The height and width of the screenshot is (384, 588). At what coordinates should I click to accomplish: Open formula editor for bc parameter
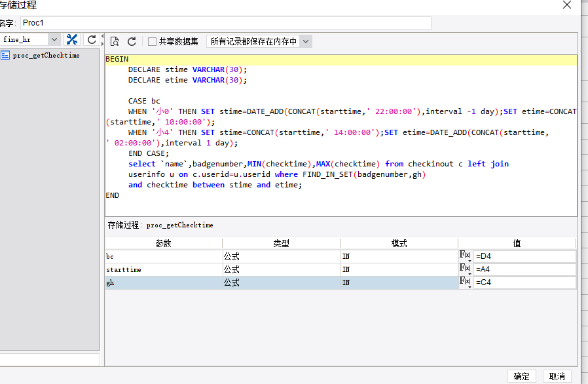point(465,256)
